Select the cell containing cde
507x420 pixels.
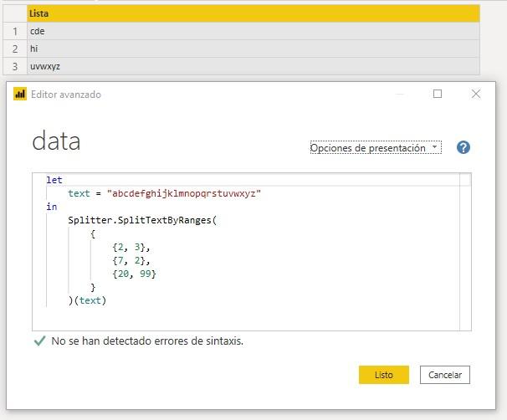(x=253, y=31)
